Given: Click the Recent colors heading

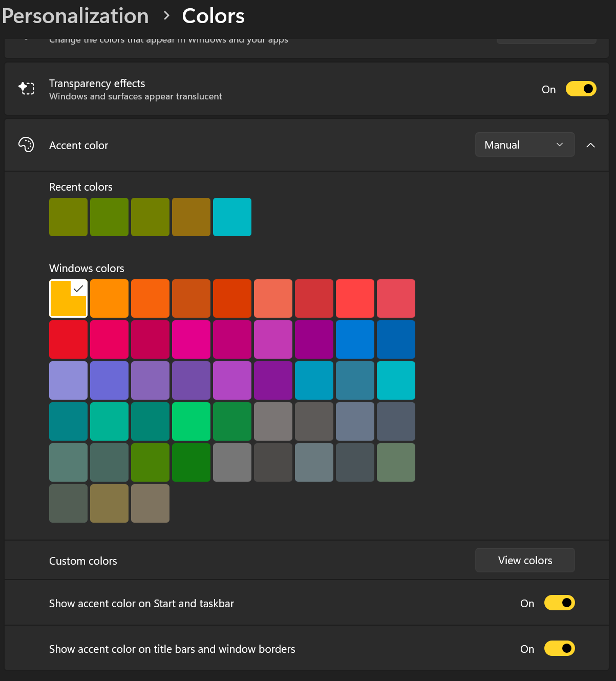Looking at the screenshot, I should pos(81,187).
